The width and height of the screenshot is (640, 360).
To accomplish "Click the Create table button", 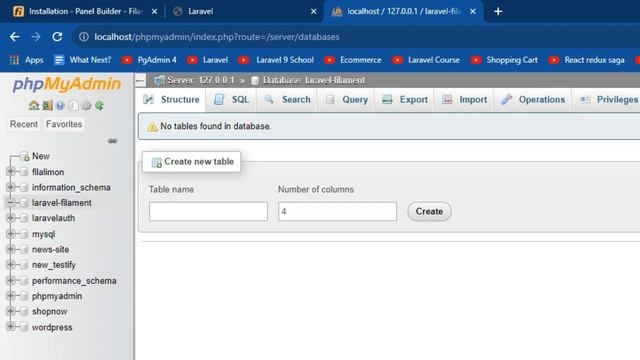I will click(x=429, y=211).
